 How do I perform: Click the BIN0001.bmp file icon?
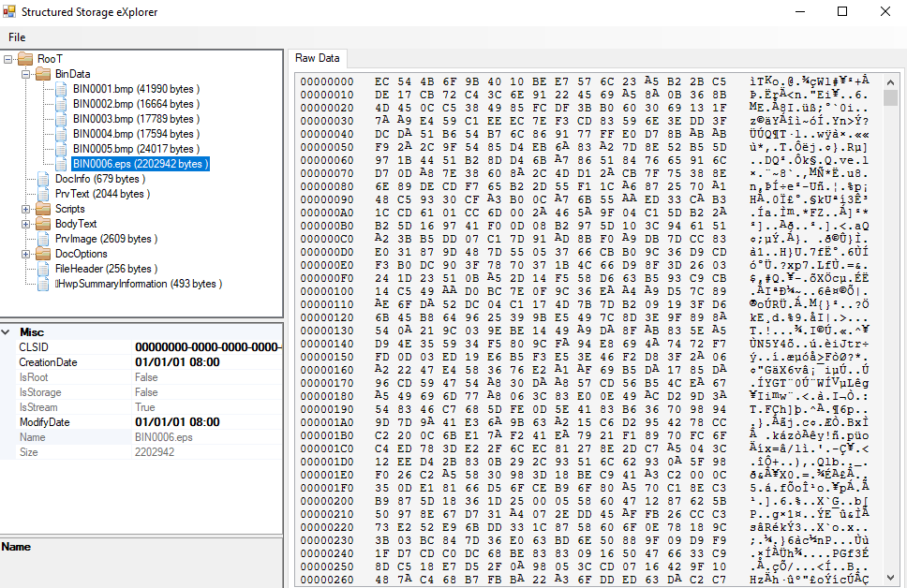point(61,89)
